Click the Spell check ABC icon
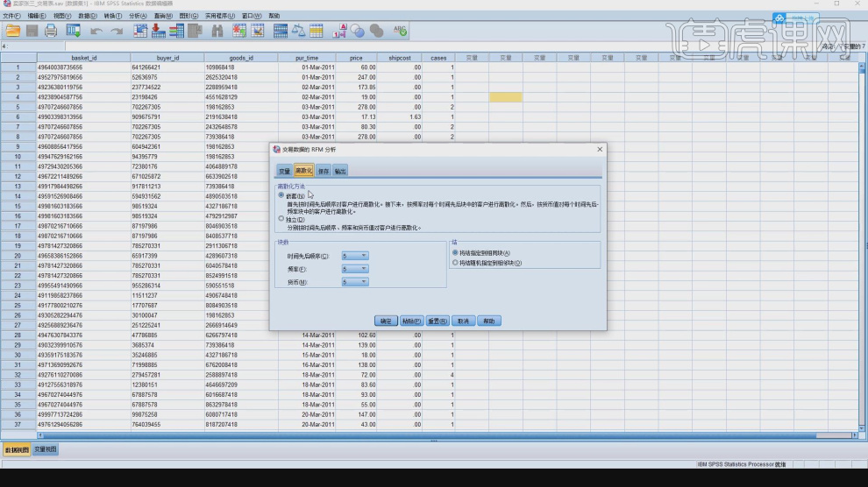868x487 pixels. pos(400,31)
